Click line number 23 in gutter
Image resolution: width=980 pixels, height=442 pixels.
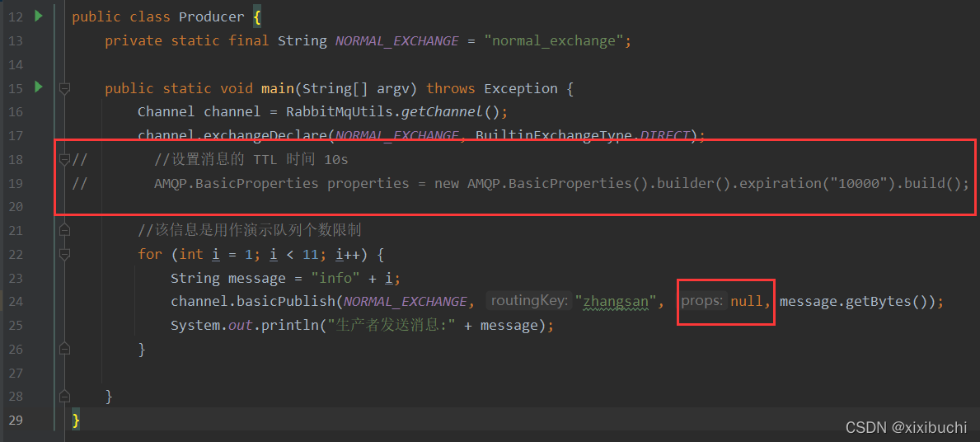(16, 278)
